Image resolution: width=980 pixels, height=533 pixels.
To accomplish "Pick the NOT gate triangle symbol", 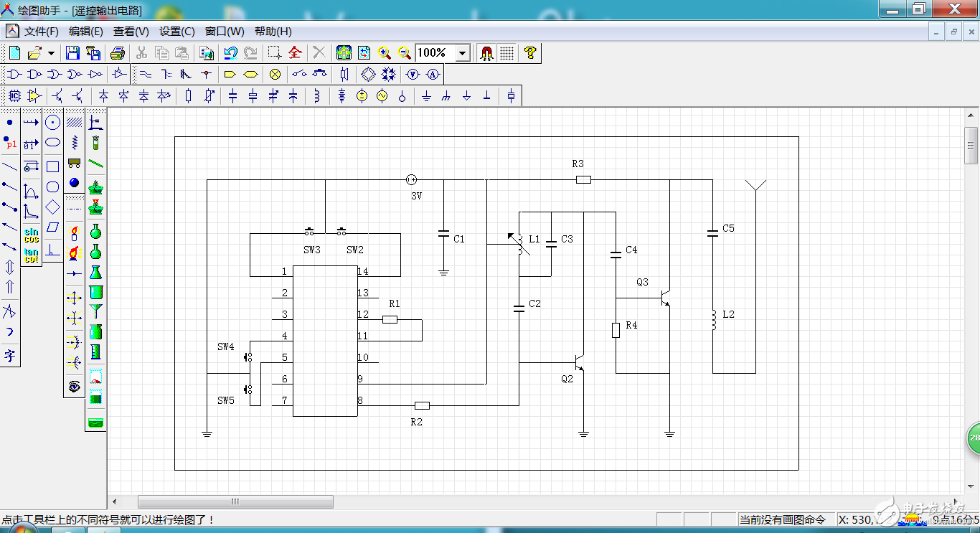I will (x=95, y=74).
